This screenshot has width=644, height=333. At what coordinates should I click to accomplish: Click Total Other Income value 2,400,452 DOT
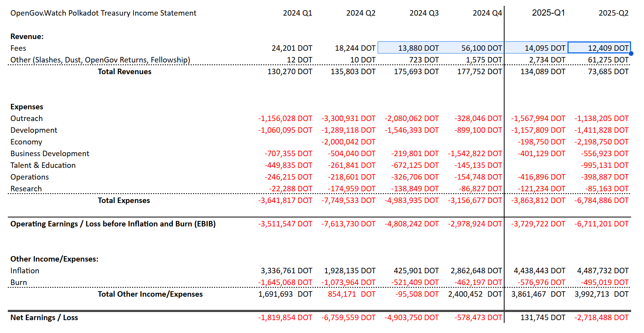tap(475, 294)
